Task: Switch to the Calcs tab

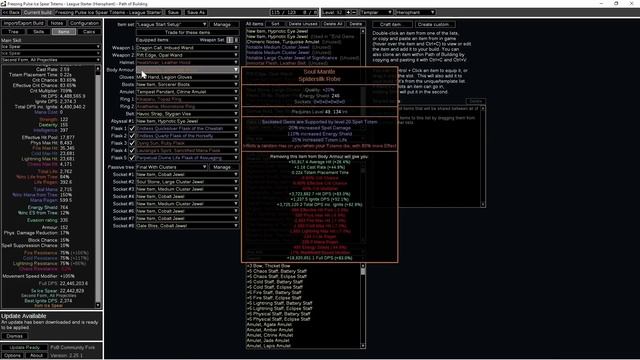Action: [89, 32]
